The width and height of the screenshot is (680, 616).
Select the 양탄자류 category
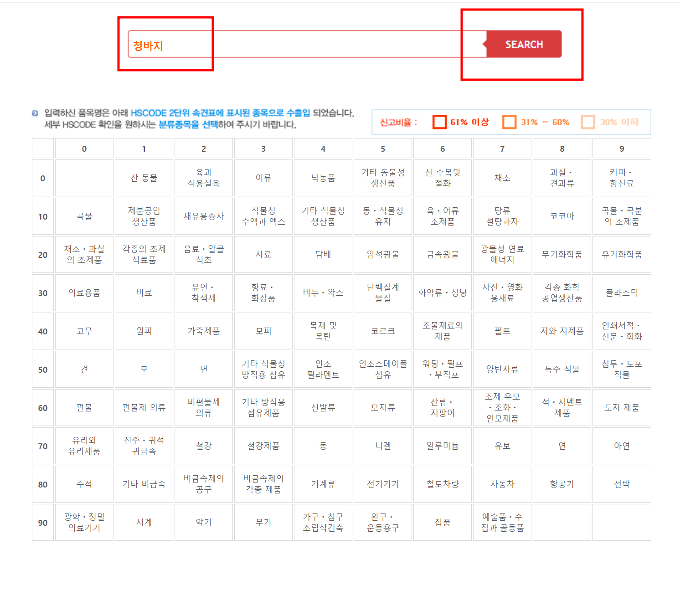(x=502, y=370)
